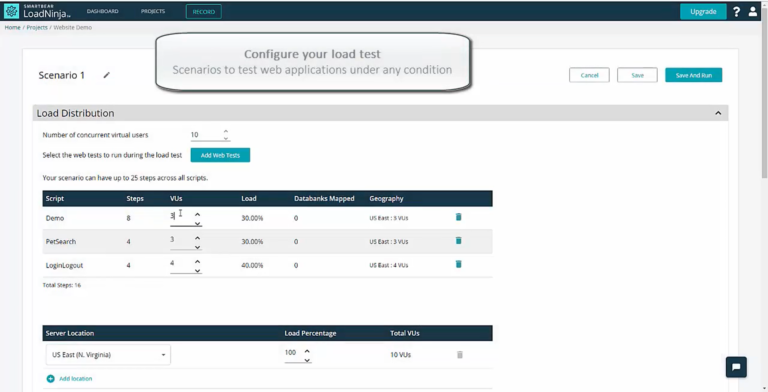Click the PetSearch script name
768x392 pixels.
point(61,242)
